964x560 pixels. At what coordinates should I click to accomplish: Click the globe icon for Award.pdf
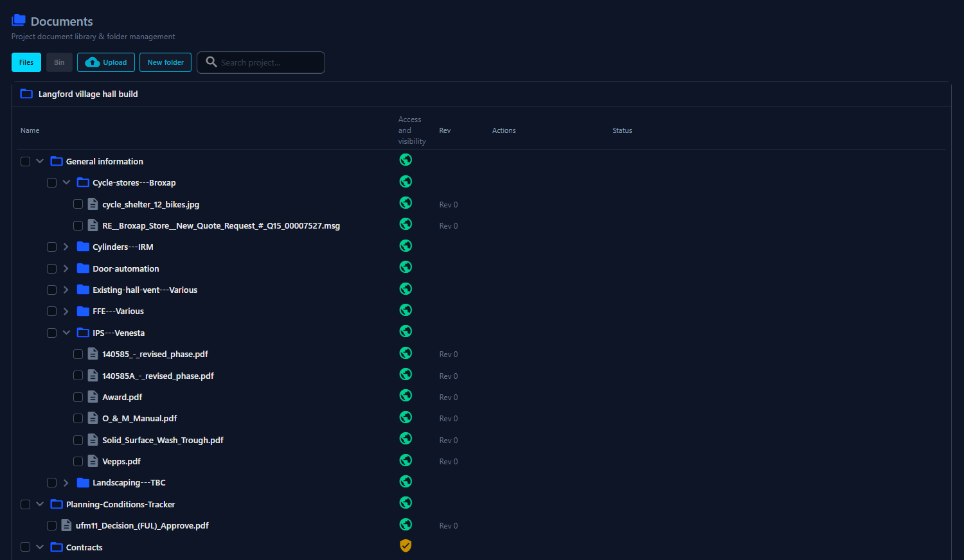(406, 395)
